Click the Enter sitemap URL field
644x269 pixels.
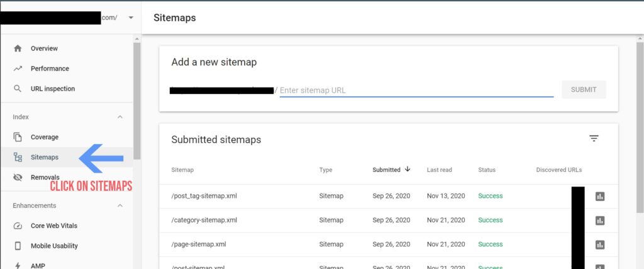click(416, 90)
